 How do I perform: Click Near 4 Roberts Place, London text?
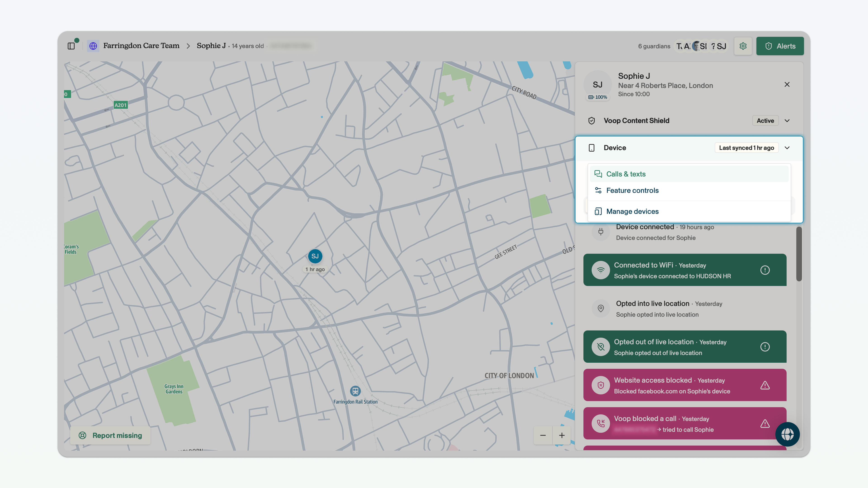coord(665,86)
